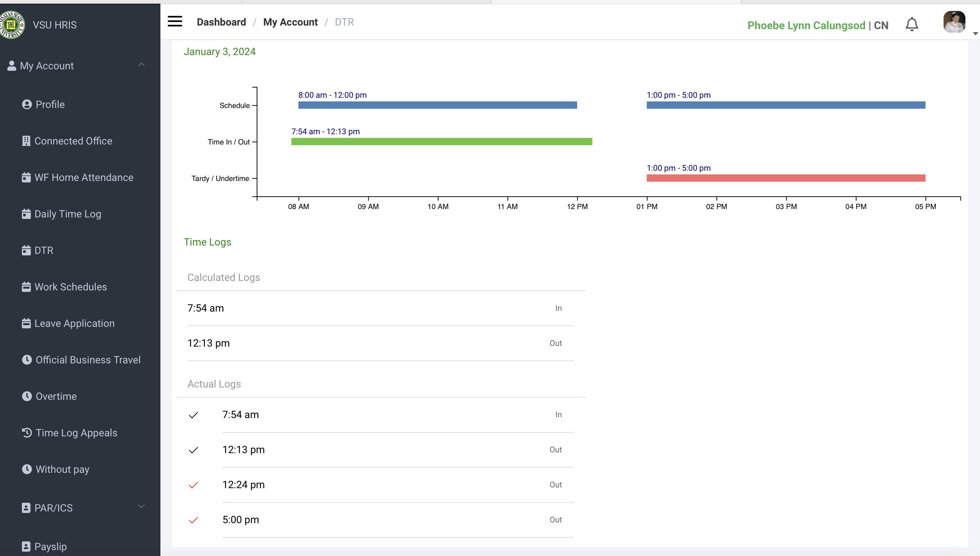The height and width of the screenshot is (556, 980).
Task: Toggle the red checkmark beside 5:00 pm
Action: [x=194, y=520]
